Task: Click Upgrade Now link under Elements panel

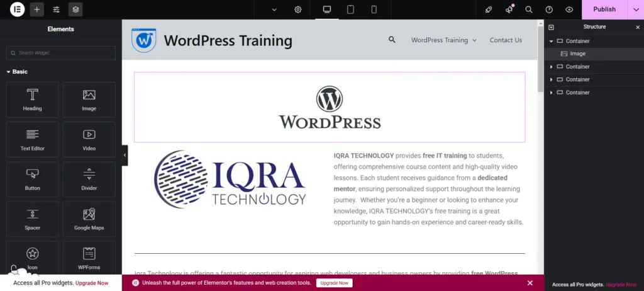Action: [x=92, y=283]
